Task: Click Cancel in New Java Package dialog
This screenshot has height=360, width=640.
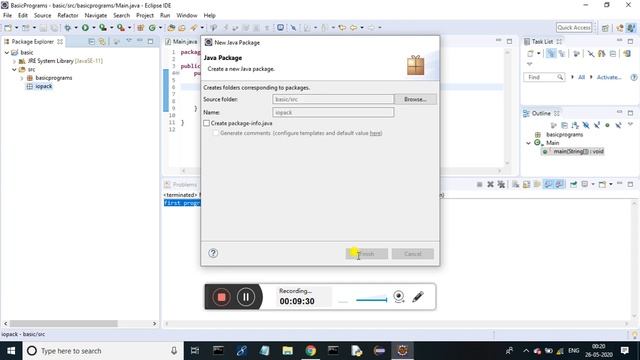Action: tap(413, 254)
